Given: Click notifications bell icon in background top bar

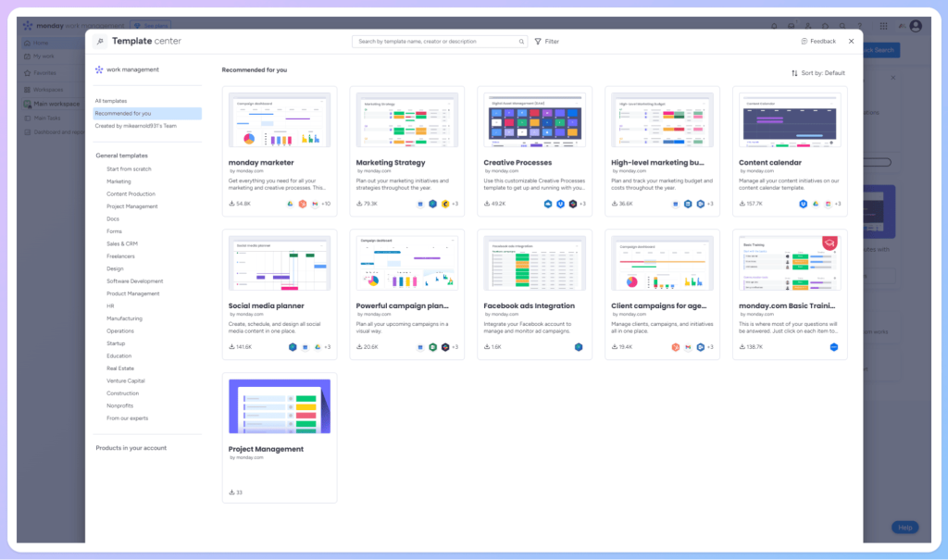Looking at the screenshot, I should tap(774, 26).
